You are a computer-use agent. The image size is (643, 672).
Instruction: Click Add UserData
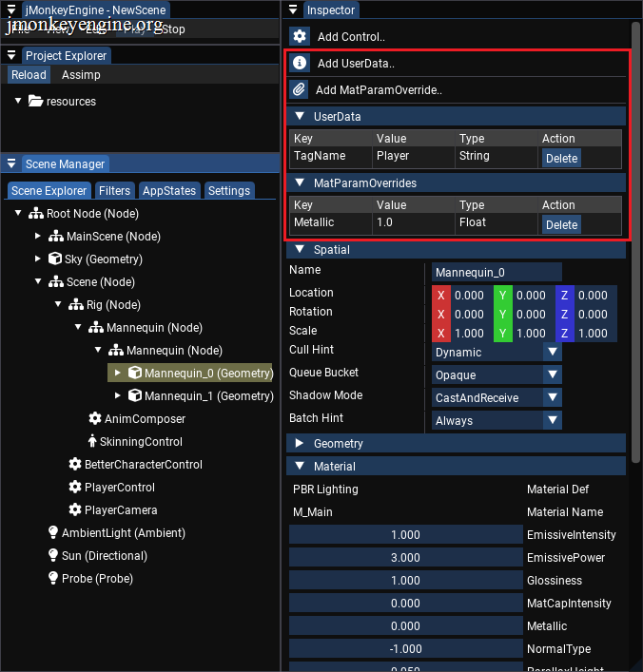pyautogui.click(x=356, y=64)
